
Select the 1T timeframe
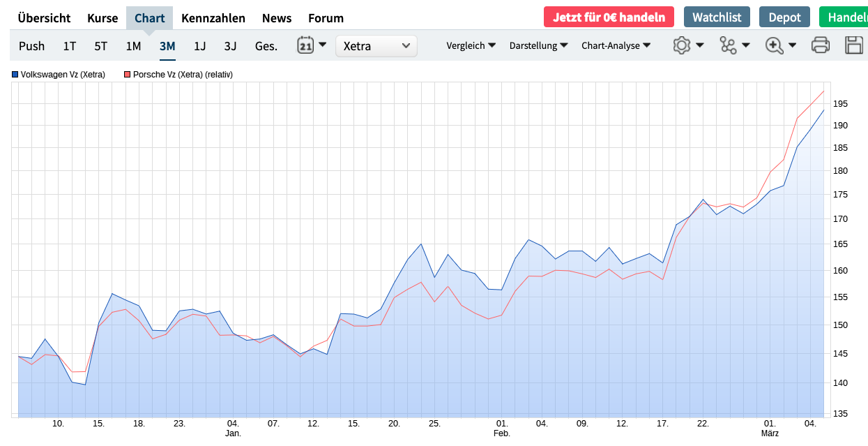point(70,46)
